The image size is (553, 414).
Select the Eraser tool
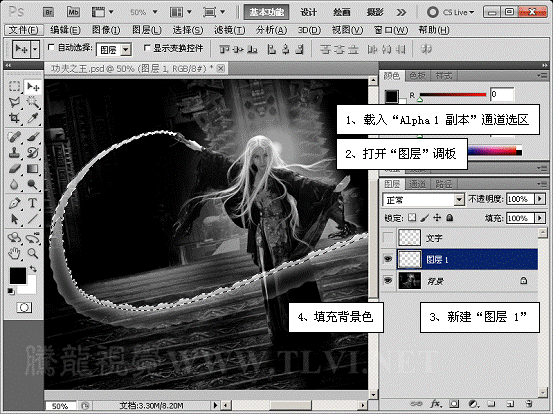pyautogui.click(x=14, y=169)
